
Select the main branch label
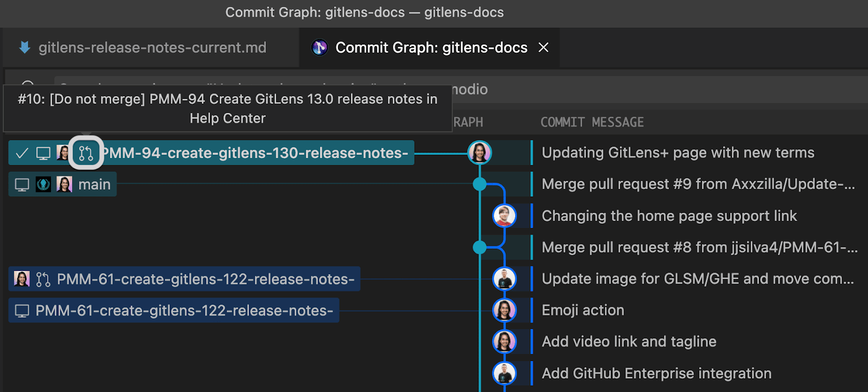[62, 185]
